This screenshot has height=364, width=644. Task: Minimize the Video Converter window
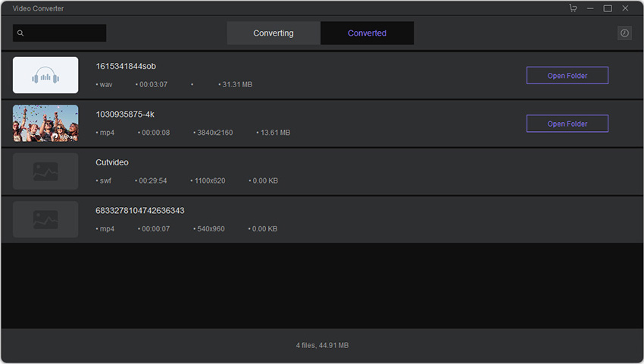[x=590, y=8]
